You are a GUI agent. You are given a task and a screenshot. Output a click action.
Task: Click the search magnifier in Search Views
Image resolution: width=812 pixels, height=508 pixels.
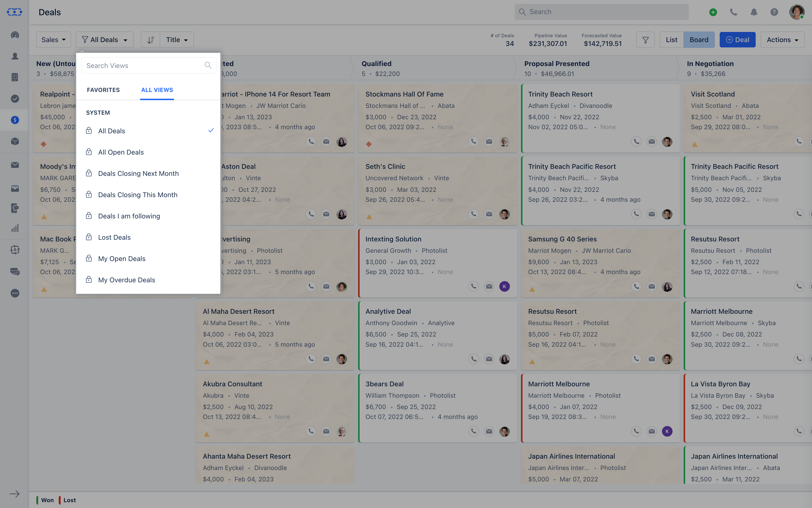click(x=208, y=65)
